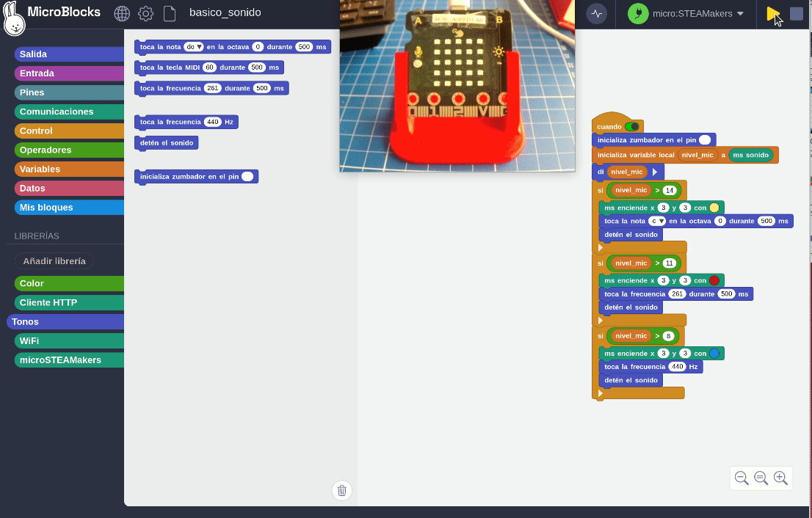Screen dimensions: 812x518
Task: Reset zoom to default size
Action: click(x=761, y=478)
